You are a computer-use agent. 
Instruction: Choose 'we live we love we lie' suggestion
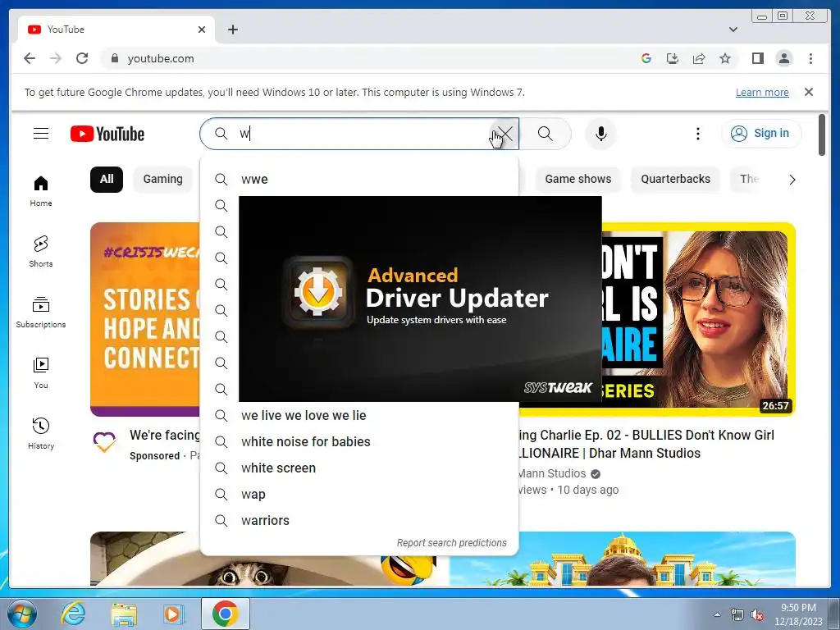click(359, 415)
